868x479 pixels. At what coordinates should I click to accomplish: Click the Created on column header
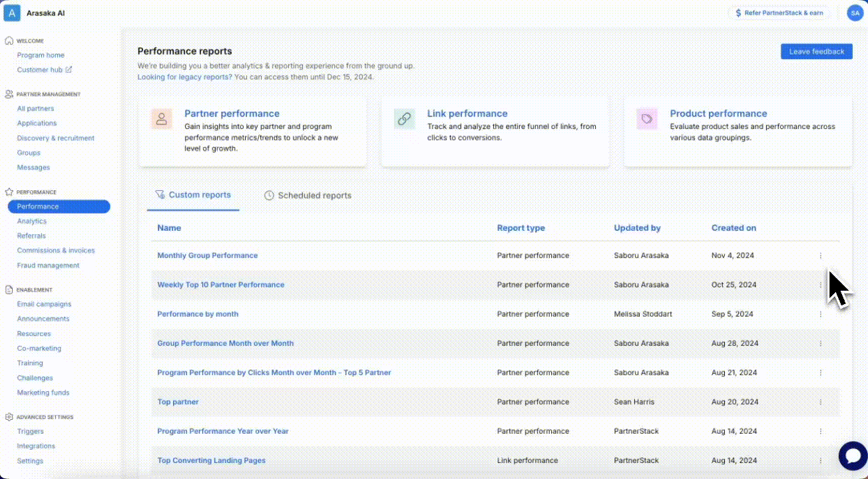click(x=734, y=228)
